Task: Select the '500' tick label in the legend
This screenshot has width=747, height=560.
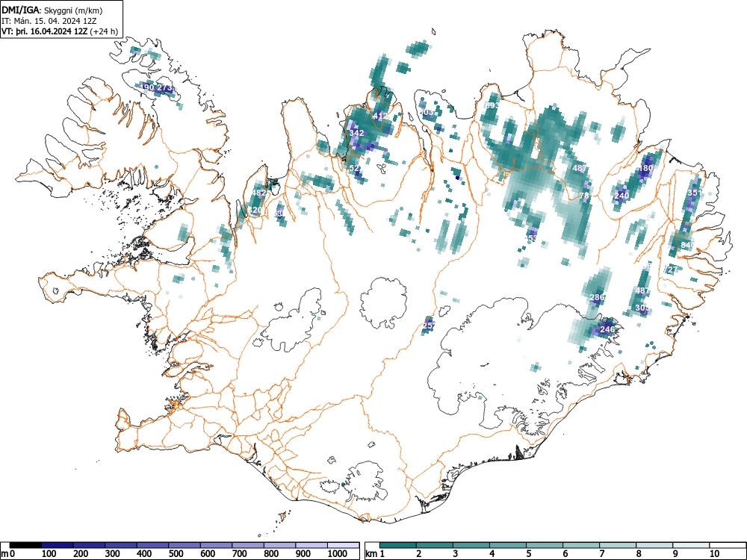Action: [x=176, y=553]
